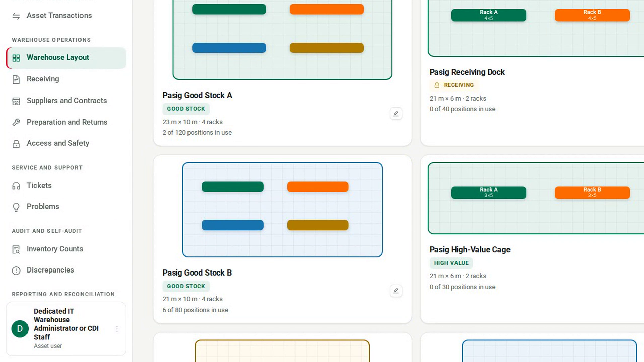Screen dimensions: 644x362
Task: Click the Pasig Good Stock A title
Action: (x=197, y=96)
